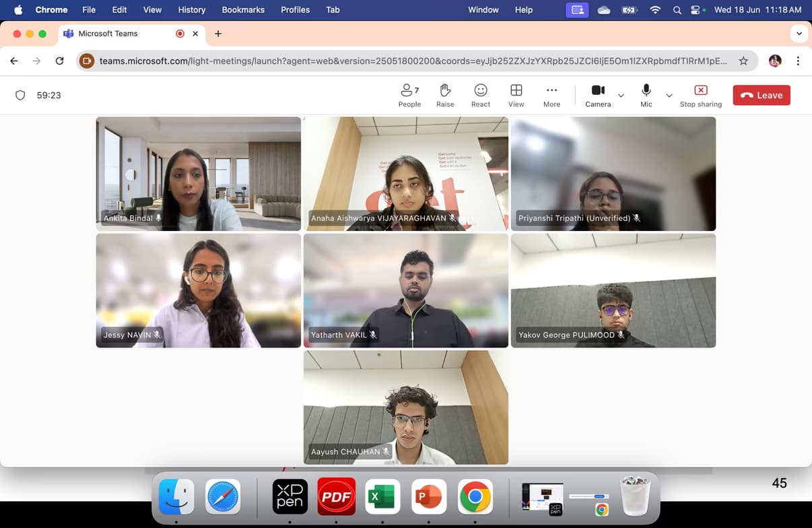
Task: Open the Bookmarks menu in the menu bar
Action: click(243, 10)
